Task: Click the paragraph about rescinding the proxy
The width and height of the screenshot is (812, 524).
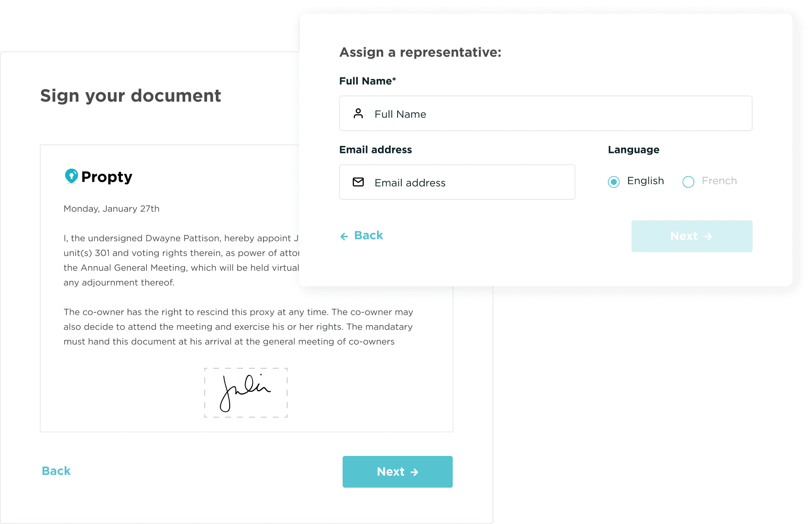Action: pyautogui.click(x=238, y=327)
